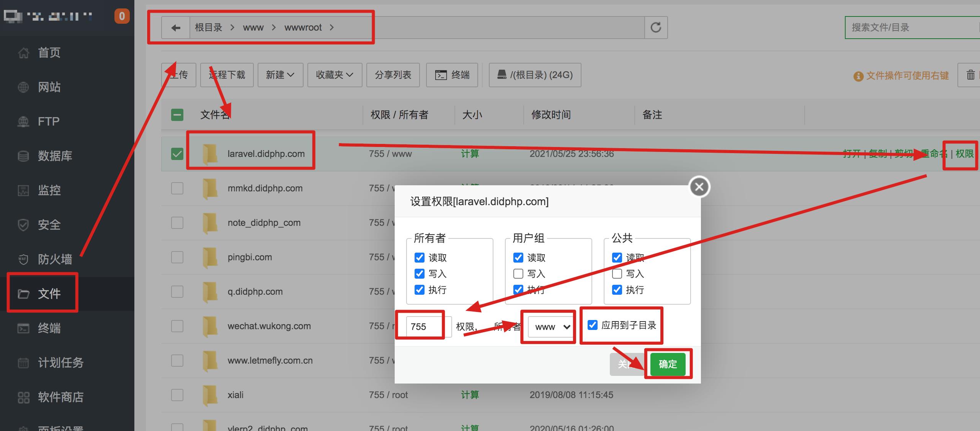Viewport: 980px width, 431px height.
Task: Enable 公共 写入 permission checkbox
Action: [617, 274]
